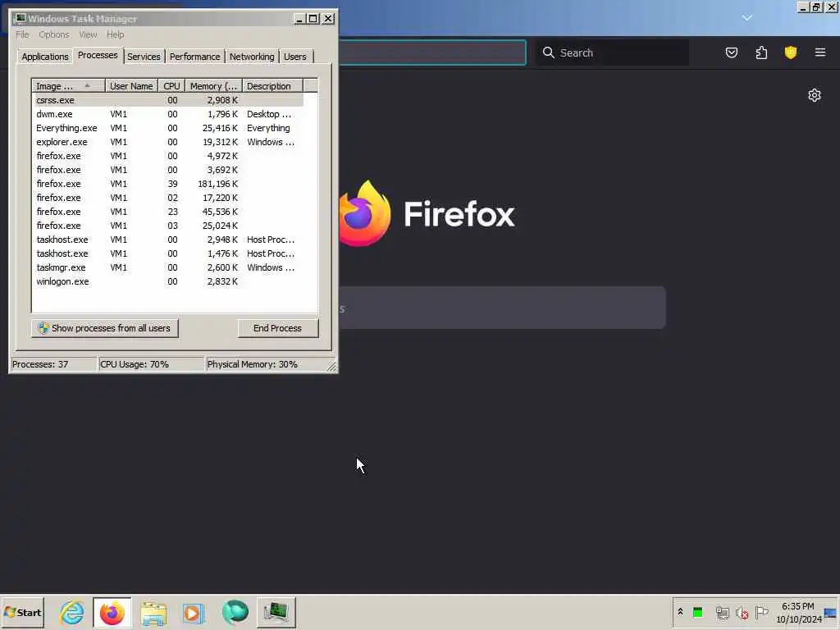Open Firefox hamburger application menu
This screenshot has height=630, width=840.
pyautogui.click(x=820, y=52)
